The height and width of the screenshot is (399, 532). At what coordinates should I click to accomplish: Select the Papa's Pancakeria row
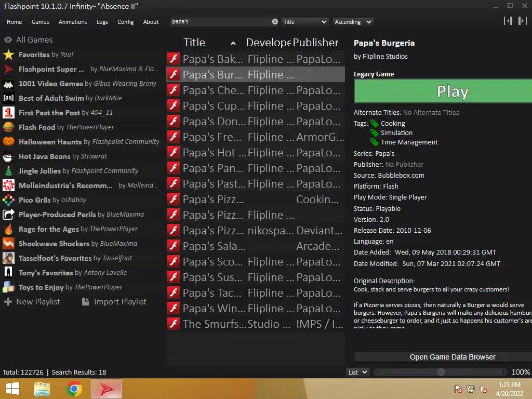click(256, 168)
